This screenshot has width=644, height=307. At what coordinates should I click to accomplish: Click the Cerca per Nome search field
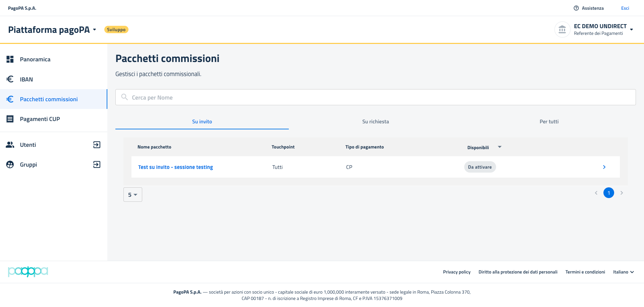click(375, 98)
